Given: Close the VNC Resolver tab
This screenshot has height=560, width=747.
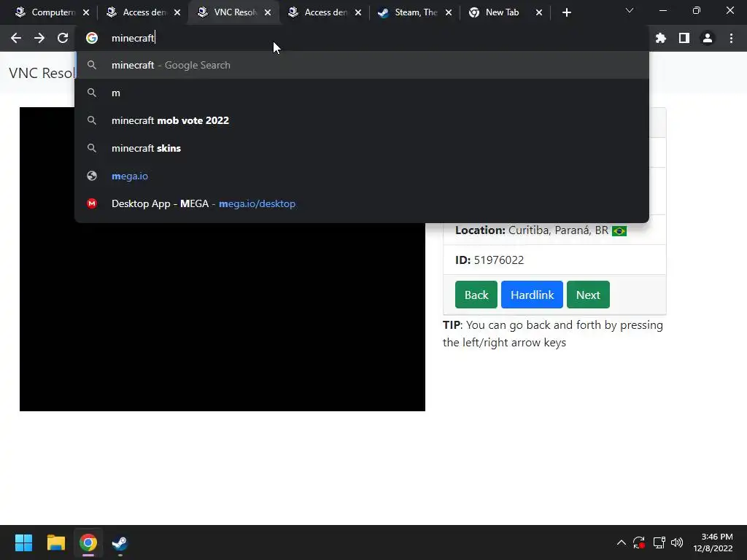Looking at the screenshot, I should [268, 13].
